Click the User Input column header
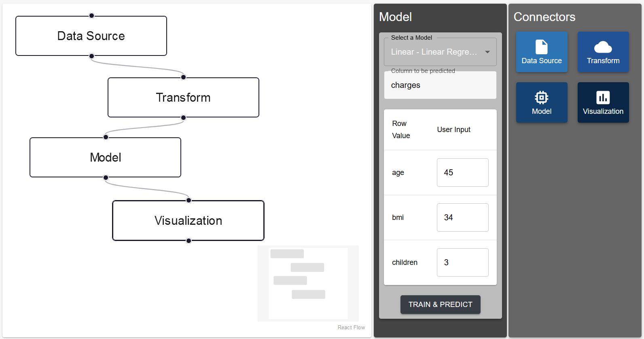The width and height of the screenshot is (644, 339). point(453,130)
